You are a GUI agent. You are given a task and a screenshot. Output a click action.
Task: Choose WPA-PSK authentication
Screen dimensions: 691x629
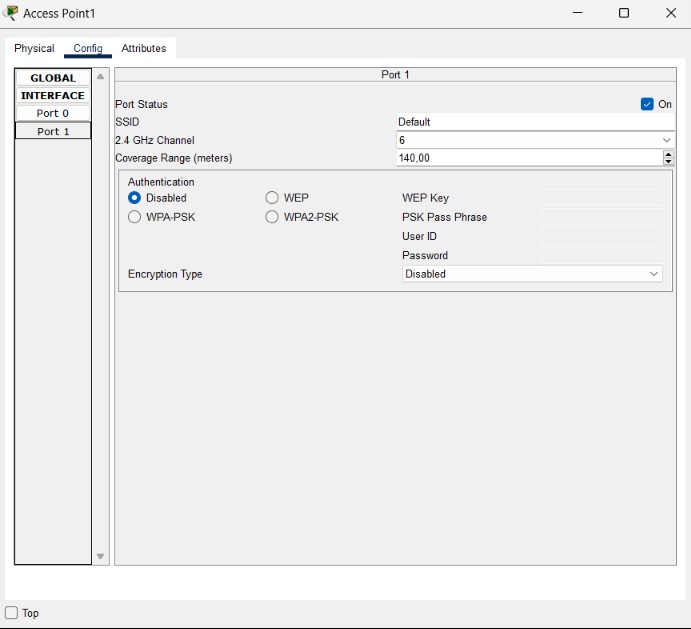(x=134, y=217)
